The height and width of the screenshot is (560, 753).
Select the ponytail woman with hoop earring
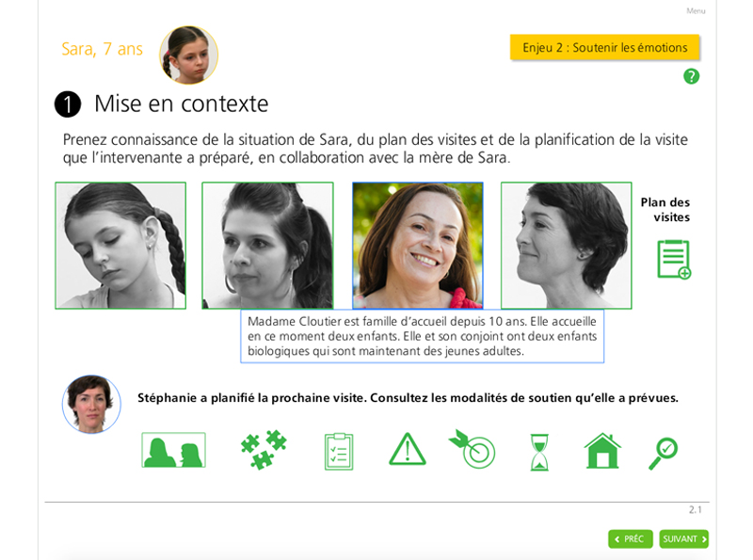coord(267,246)
